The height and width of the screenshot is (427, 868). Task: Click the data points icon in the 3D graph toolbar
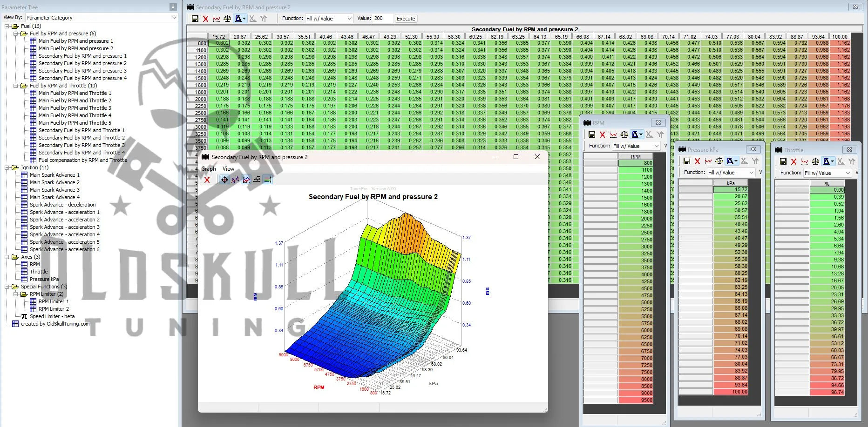click(x=235, y=180)
